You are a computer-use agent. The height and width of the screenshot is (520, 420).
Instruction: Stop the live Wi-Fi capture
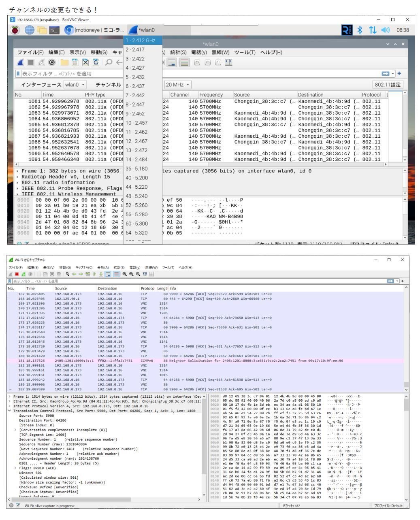click(x=17, y=274)
